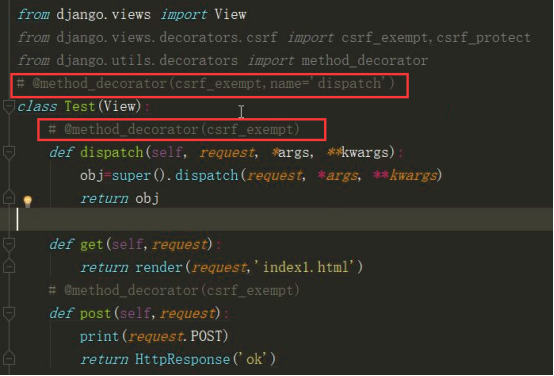Click method name 'get'
Viewport: 554px width, 376px height.
pyautogui.click(x=92, y=244)
